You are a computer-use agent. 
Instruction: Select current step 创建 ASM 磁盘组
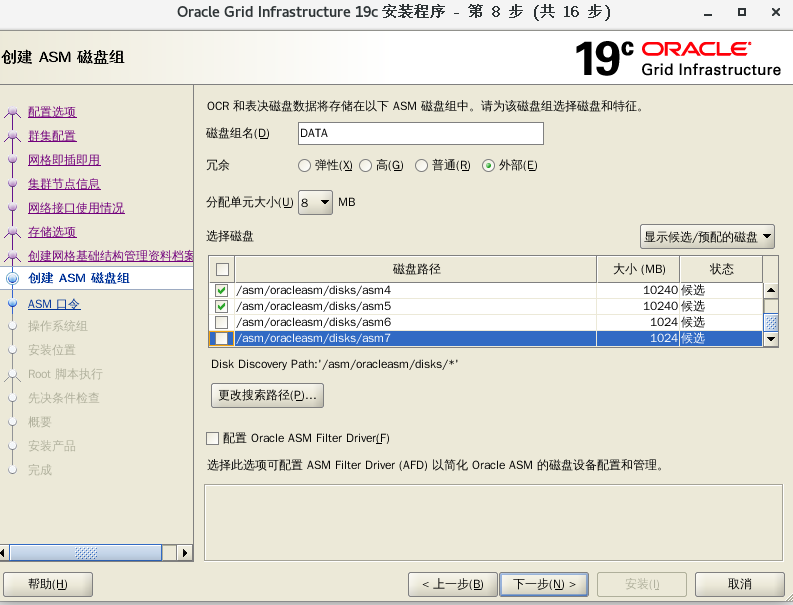tap(79, 278)
